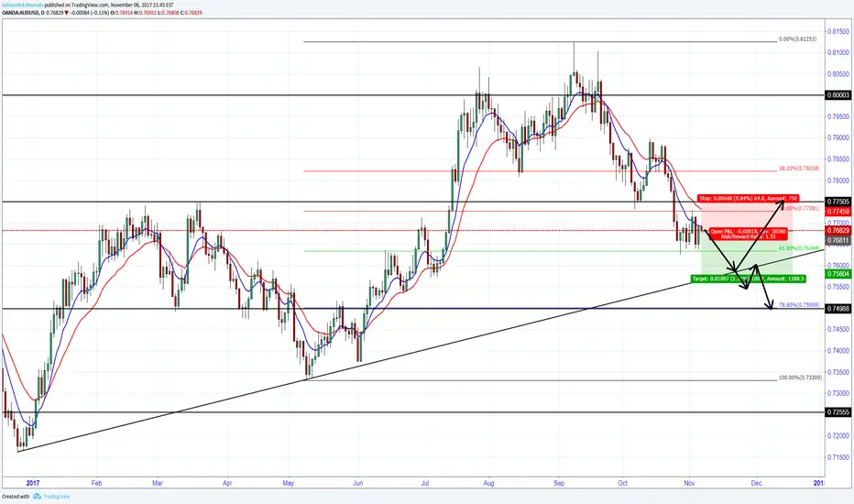Click the Apr label on time axis
Screen dimensions: 854x504
click(227, 483)
